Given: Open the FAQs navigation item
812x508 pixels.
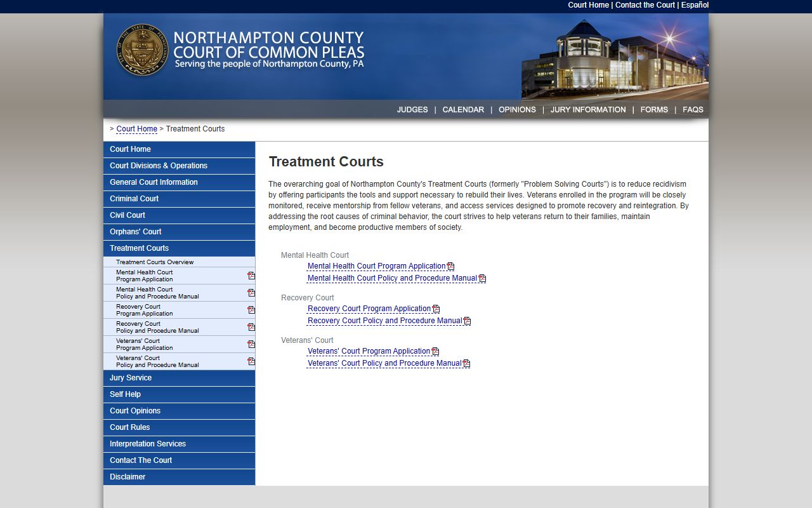Looking at the screenshot, I should (x=693, y=110).
